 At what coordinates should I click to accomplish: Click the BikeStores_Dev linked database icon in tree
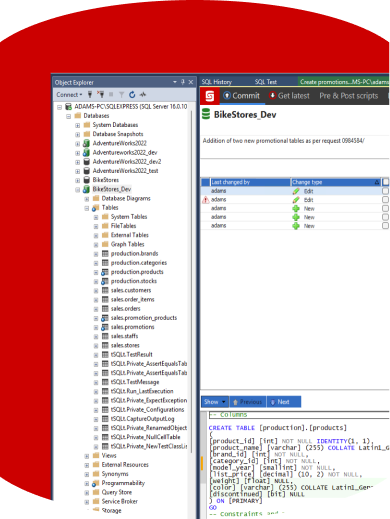pos(86,189)
